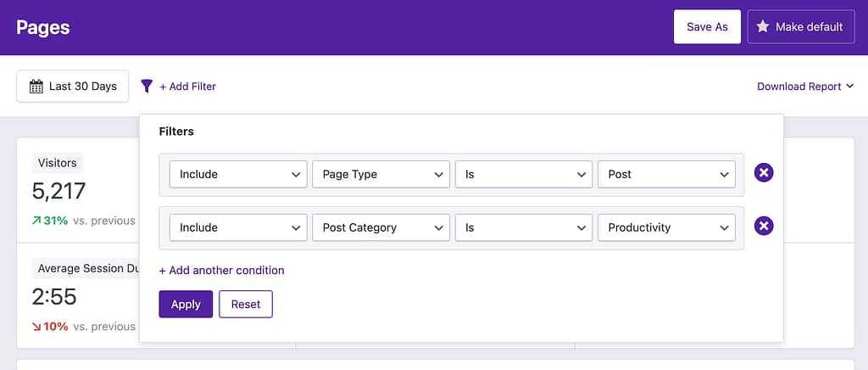
Task: Click the green up arrow next to 31%
Action: [36, 221]
